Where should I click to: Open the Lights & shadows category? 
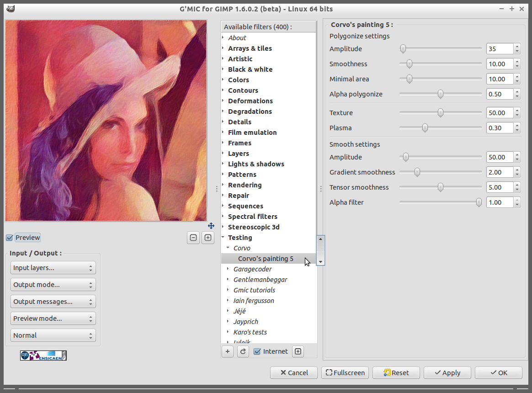click(256, 164)
